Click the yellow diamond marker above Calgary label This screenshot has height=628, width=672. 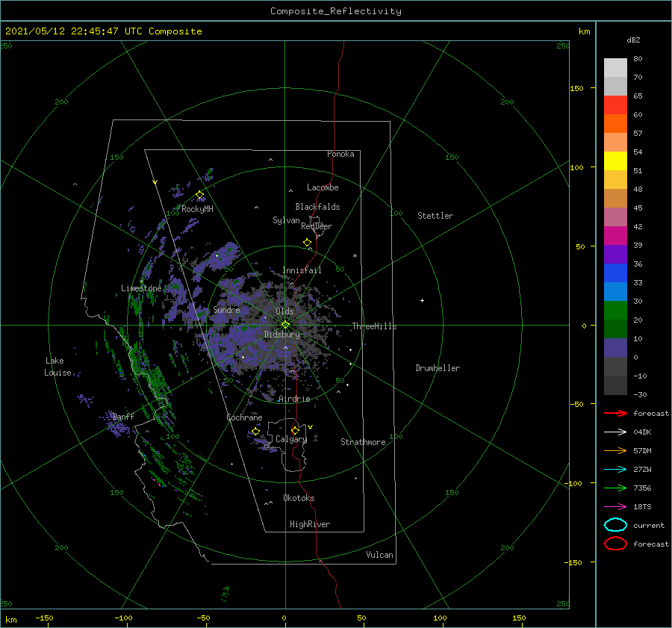click(x=295, y=430)
